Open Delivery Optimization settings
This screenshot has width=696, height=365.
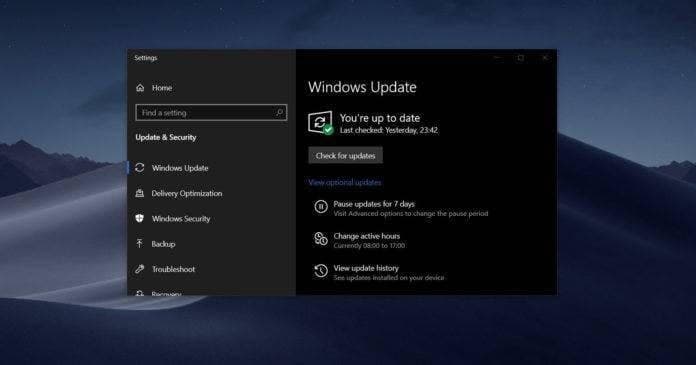tap(187, 193)
